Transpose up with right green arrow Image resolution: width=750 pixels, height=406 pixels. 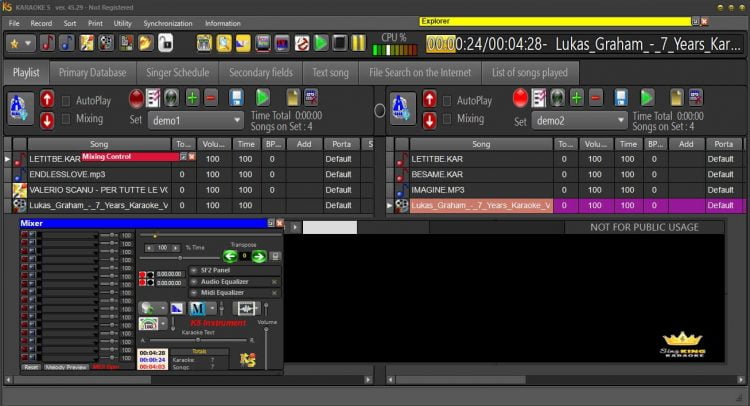point(259,256)
